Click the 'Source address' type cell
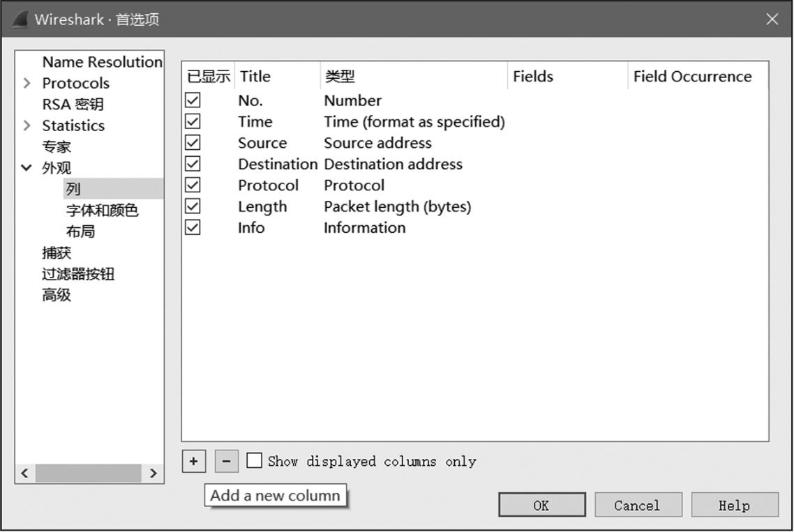Screen dimensions: 794x532 pos(377,143)
